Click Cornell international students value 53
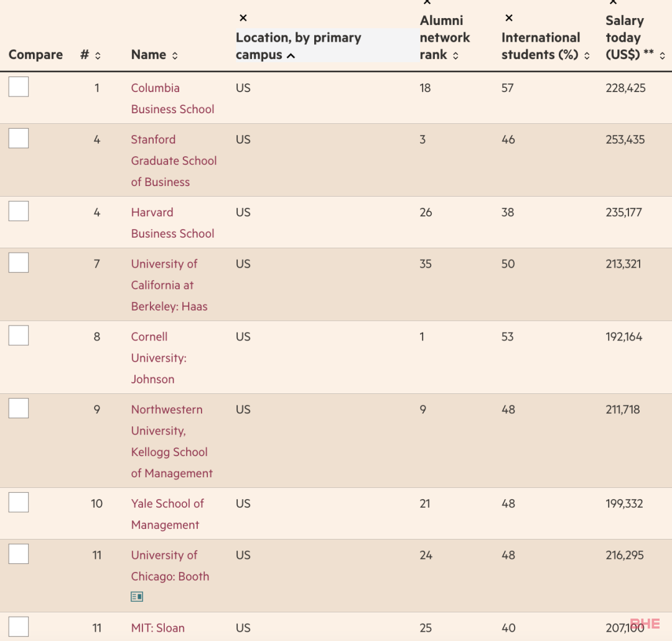This screenshot has height=641, width=672. point(508,337)
